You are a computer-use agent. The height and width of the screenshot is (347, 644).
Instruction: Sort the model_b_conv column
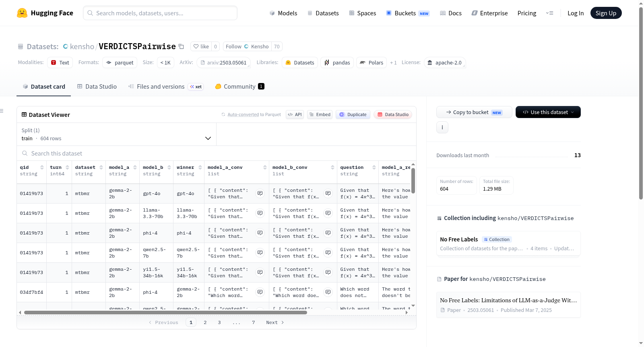332,167
